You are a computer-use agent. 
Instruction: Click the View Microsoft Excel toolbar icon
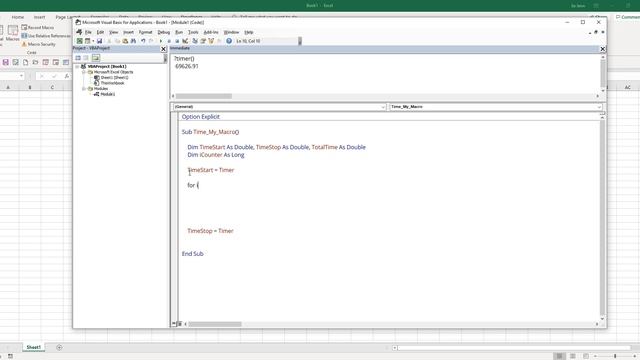tap(80, 41)
